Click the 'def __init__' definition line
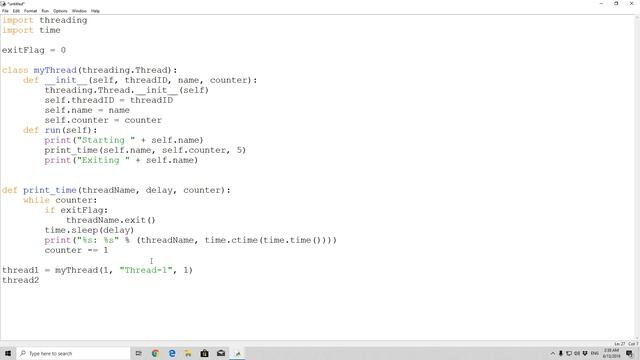 [140, 80]
